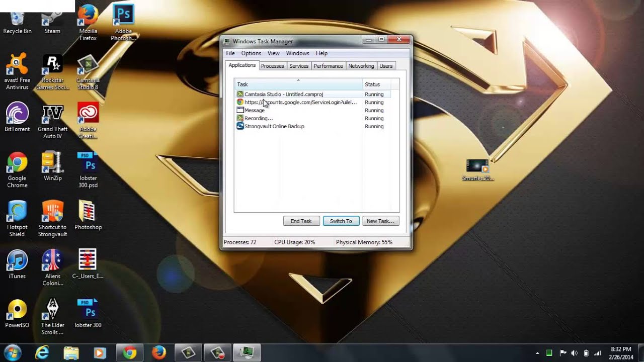This screenshot has height=362, width=644.
Task: Select the Recording... task row
Action: (313, 118)
